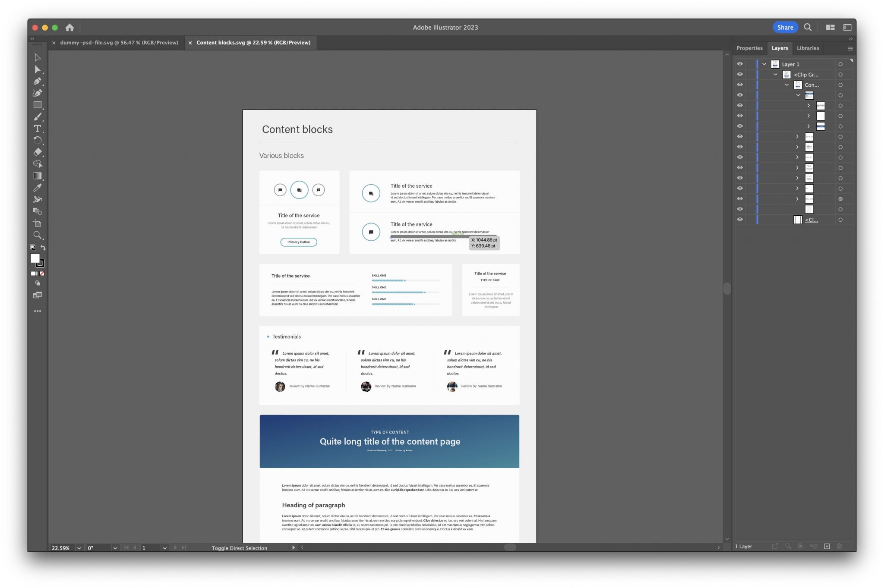Click the Artboard tool icon
Screen dimensions: 884x588
tap(38, 223)
